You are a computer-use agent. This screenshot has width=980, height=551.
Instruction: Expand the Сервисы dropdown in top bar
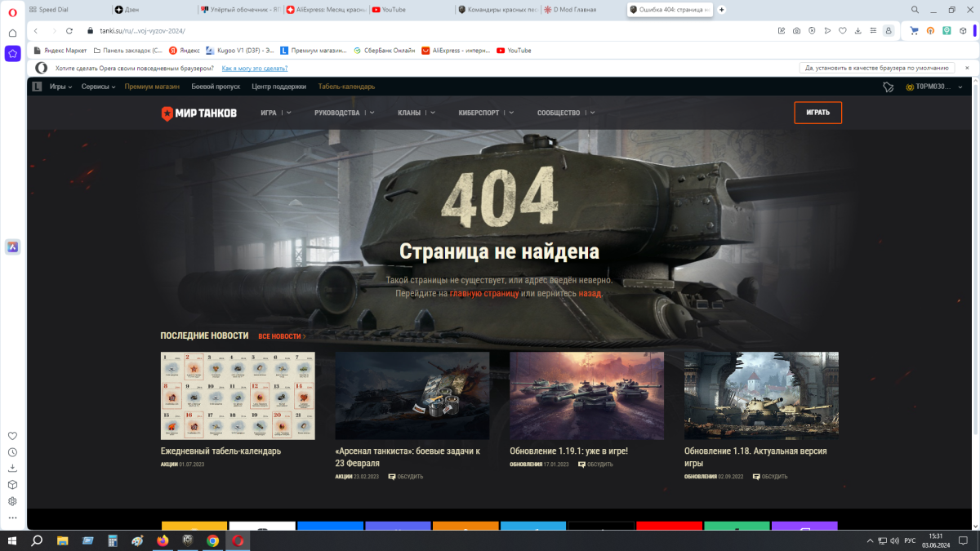point(99,87)
